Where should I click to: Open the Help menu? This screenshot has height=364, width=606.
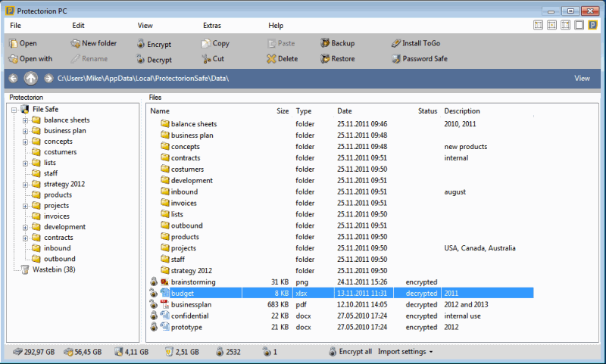pyautogui.click(x=276, y=26)
